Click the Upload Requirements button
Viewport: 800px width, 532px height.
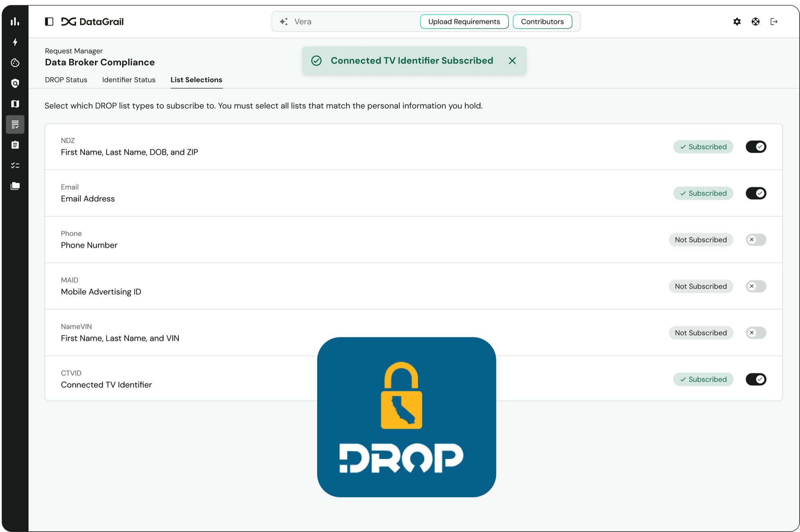464,22
